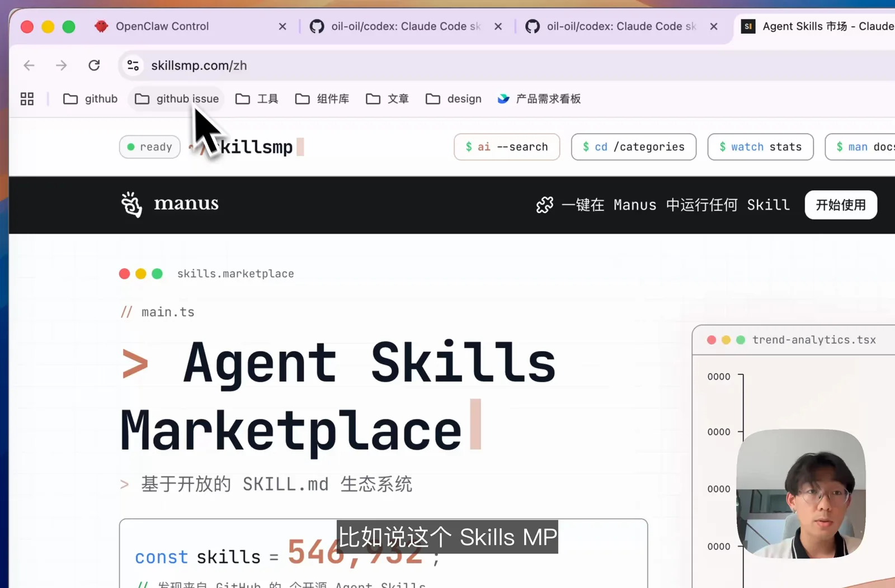The image size is (895, 588).
Task: Click the manus wordmark in banner
Action: tap(186, 203)
